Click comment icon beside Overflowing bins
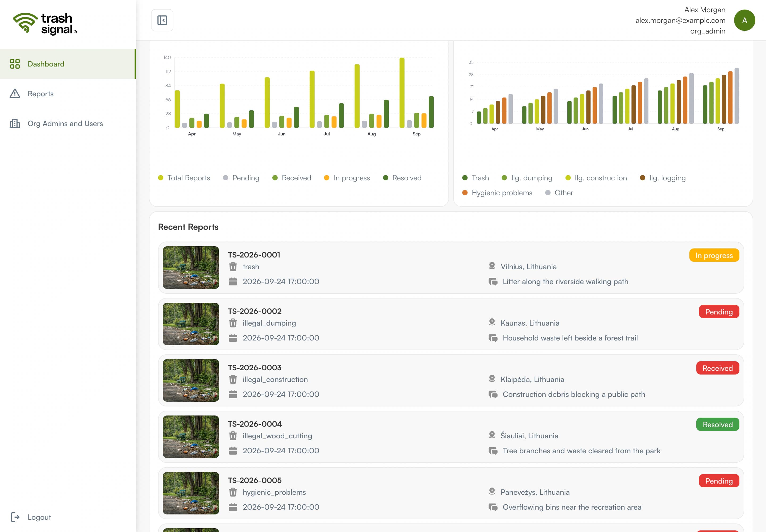The height and width of the screenshot is (532, 766). (493, 507)
